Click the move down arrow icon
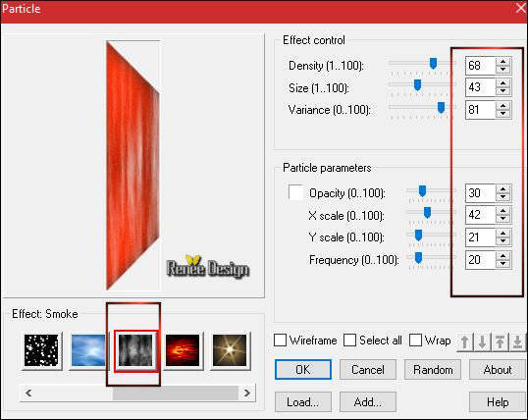Screen dimensions: 528x420 click(483, 341)
